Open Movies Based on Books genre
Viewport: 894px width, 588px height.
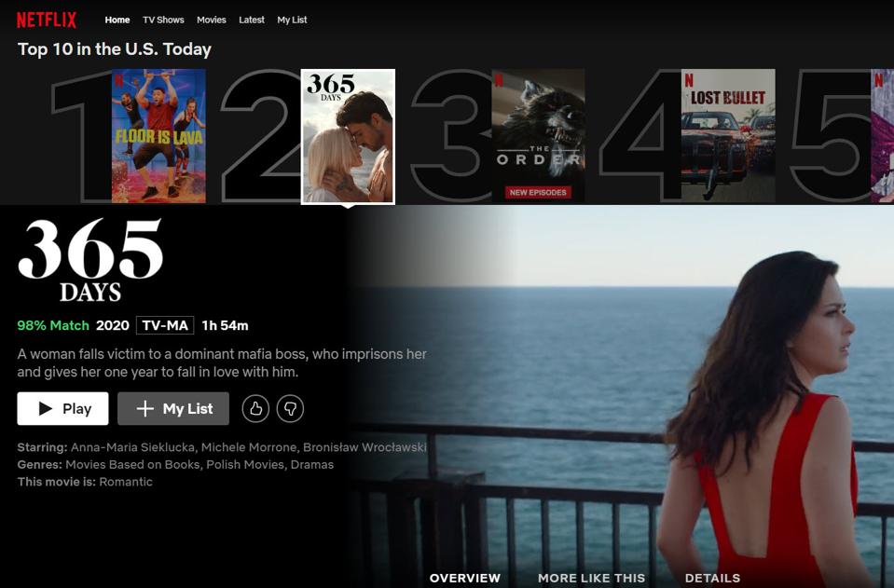(x=133, y=464)
